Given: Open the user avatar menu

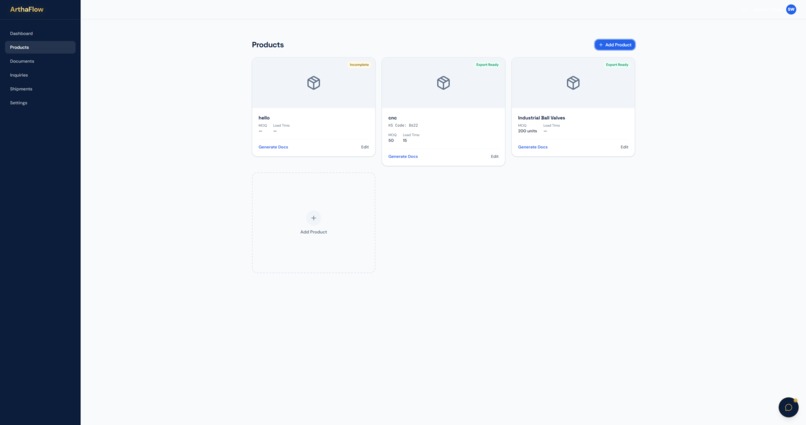Looking at the screenshot, I should click(x=791, y=9).
